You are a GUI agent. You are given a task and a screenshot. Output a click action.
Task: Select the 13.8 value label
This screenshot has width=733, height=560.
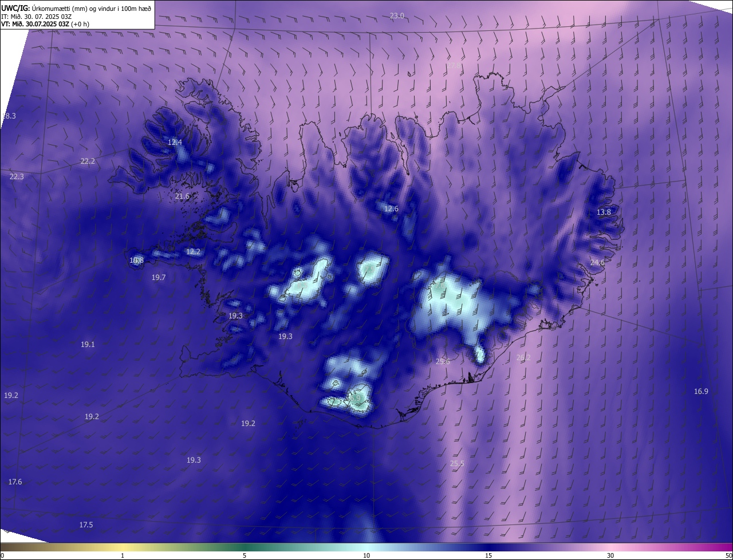point(604,212)
